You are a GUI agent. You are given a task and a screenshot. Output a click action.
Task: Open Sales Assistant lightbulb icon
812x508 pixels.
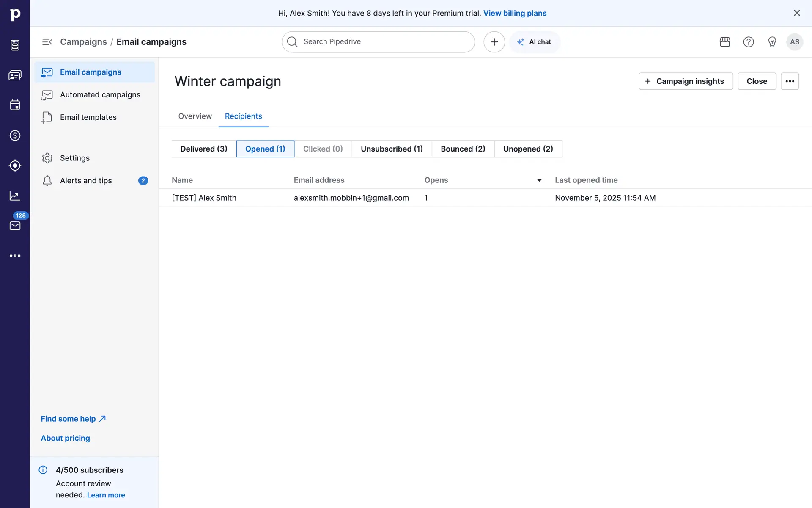(x=772, y=42)
